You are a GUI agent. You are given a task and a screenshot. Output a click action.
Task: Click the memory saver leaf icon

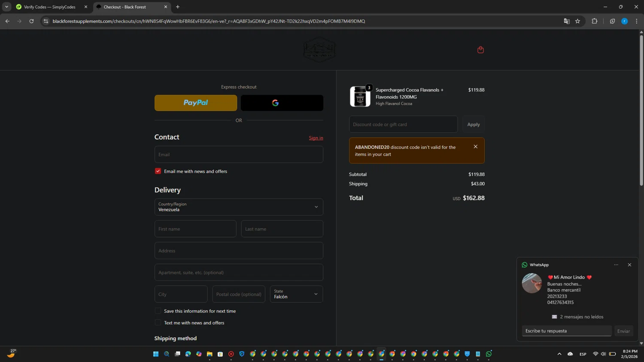613,21
